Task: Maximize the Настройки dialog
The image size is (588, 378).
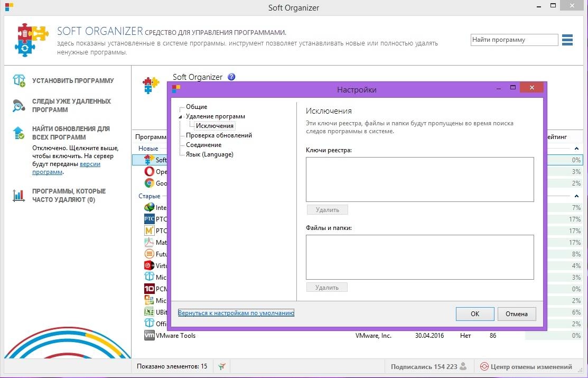Action: point(513,87)
